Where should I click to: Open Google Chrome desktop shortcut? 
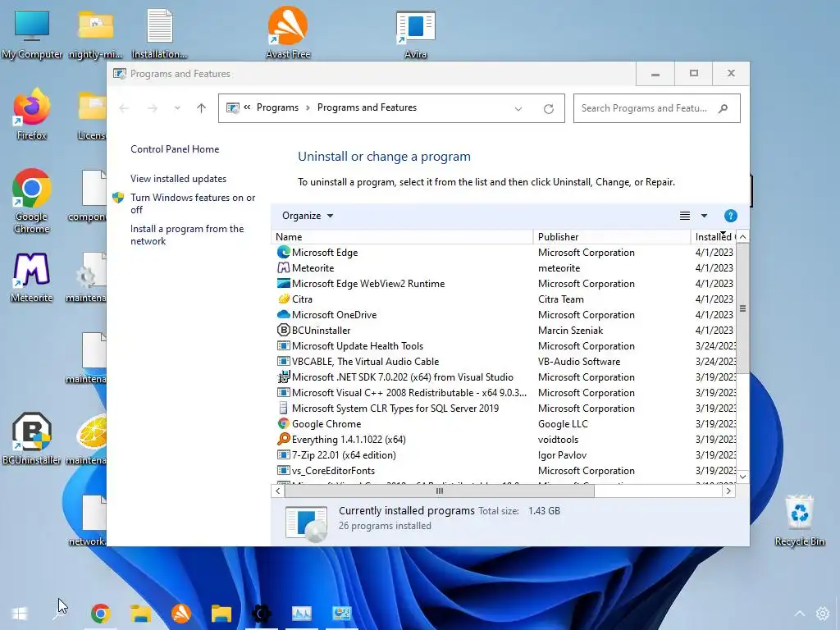(x=32, y=202)
